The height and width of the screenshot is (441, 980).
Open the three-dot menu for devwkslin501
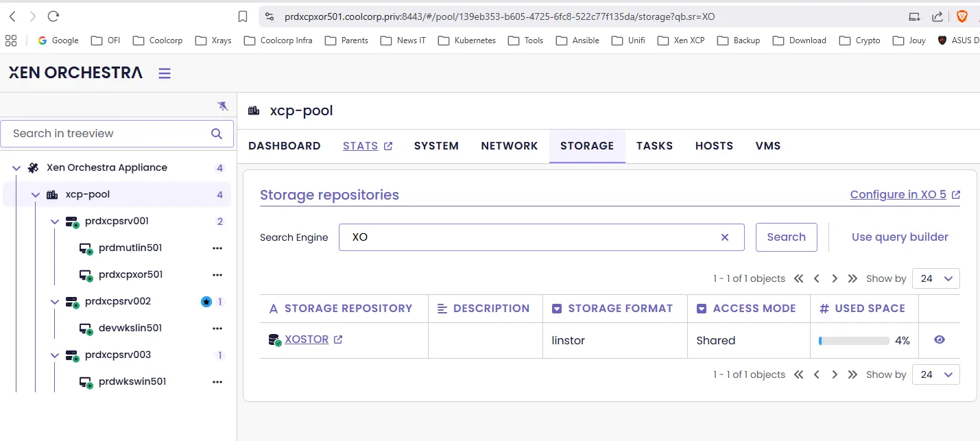coord(217,329)
